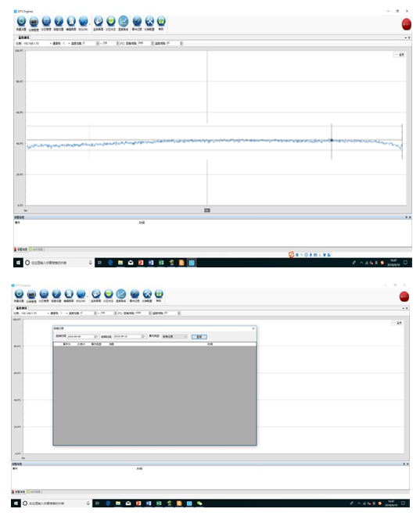Click the globe icon in the toolbar of the window with the query dialog
The width and height of the screenshot is (420, 516).
pyautogui.click(x=81, y=294)
